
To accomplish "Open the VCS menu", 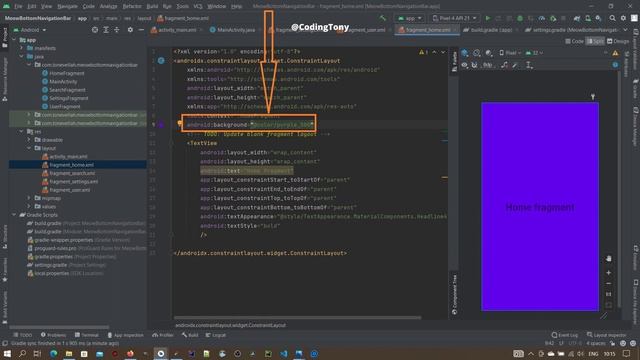I will click(198, 6).
